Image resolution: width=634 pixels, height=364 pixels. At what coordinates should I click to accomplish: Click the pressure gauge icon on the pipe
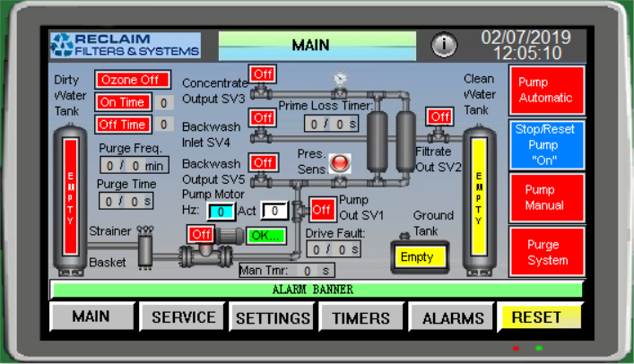pyautogui.click(x=340, y=79)
